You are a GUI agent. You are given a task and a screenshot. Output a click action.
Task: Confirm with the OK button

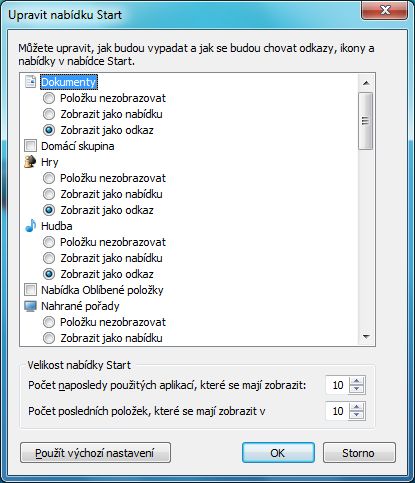pos(278,453)
